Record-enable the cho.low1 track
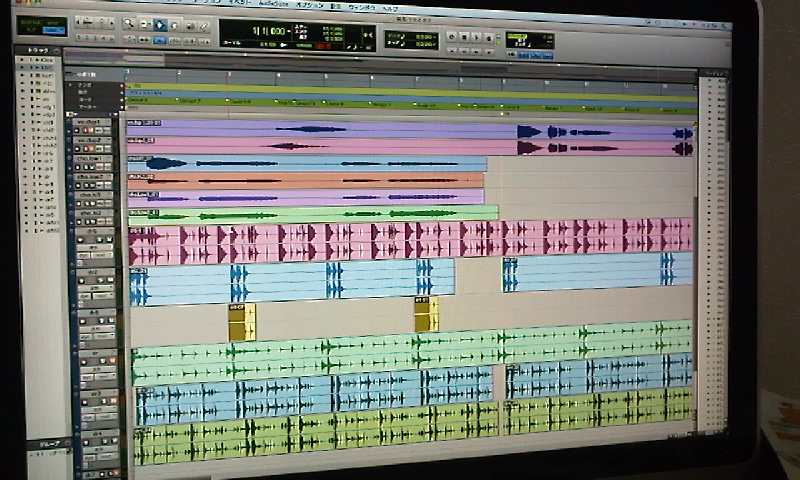800x480 pixels. 78,167
